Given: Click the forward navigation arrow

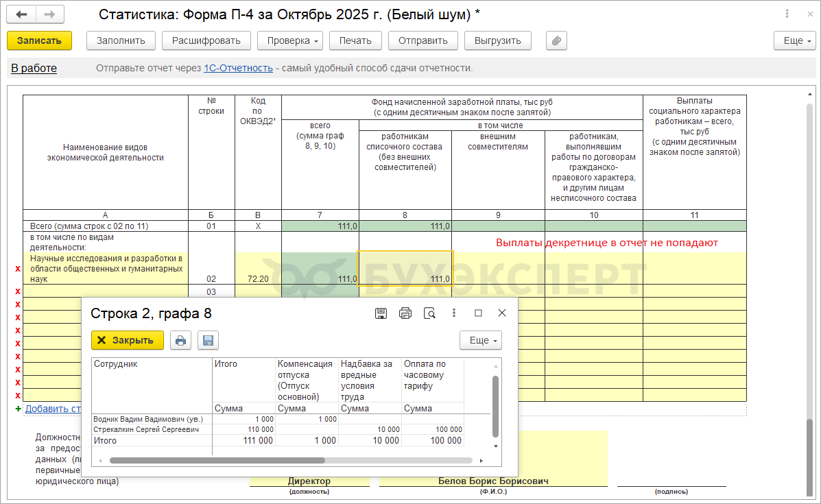Looking at the screenshot, I should point(49,14).
